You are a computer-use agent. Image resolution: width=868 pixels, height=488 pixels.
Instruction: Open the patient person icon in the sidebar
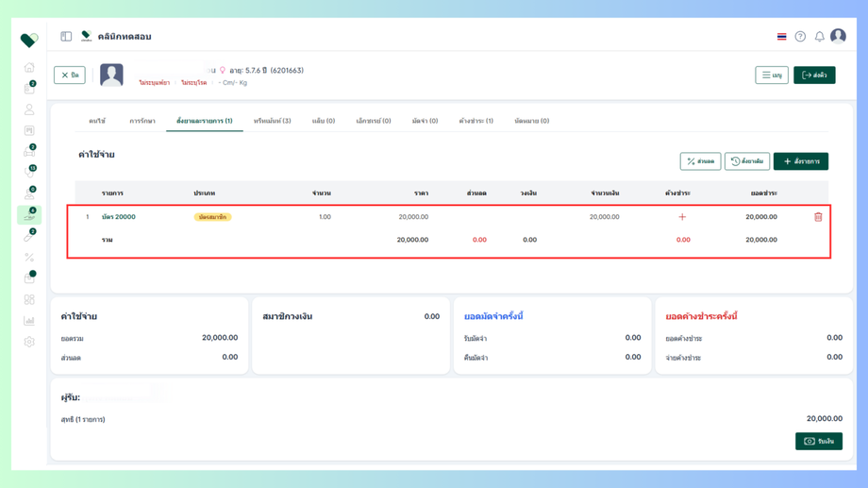pyautogui.click(x=29, y=109)
